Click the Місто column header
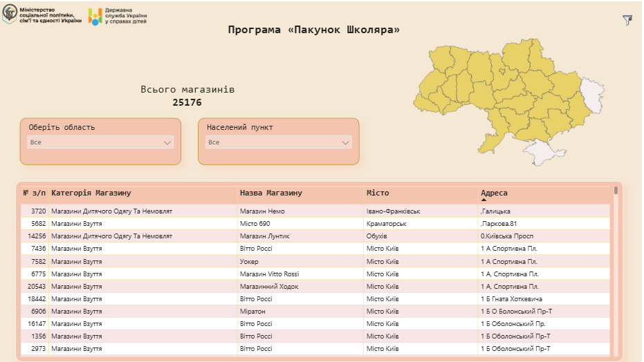Image resolution: width=644 pixels, height=362 pixels. tap(378, 193)
